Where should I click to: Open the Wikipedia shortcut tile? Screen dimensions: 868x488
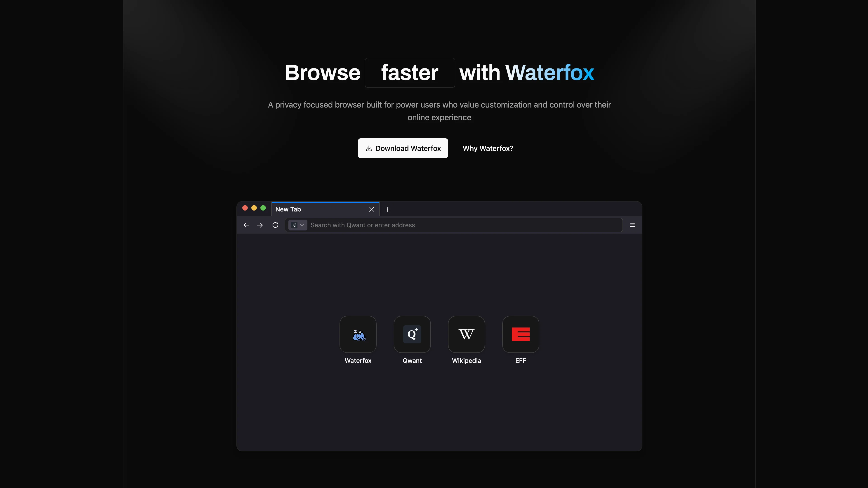coord(466,334)
